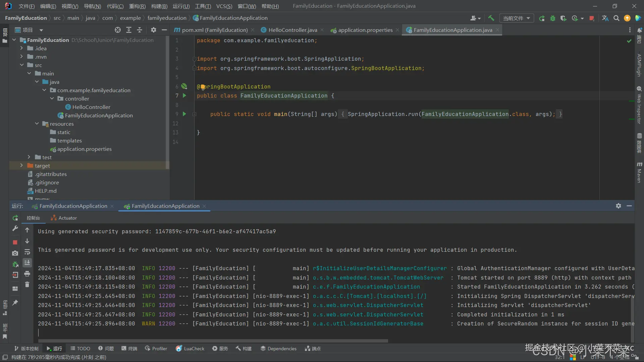
Task: Open the run configuration dropdown 当前文件
Action: coord(516,18)
